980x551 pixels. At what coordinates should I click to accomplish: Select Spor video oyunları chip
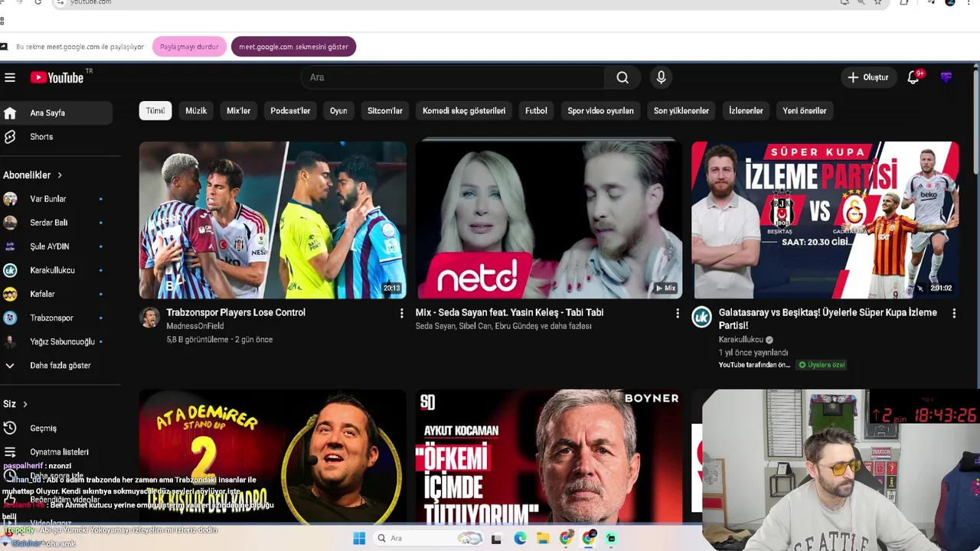pos(600,111)
